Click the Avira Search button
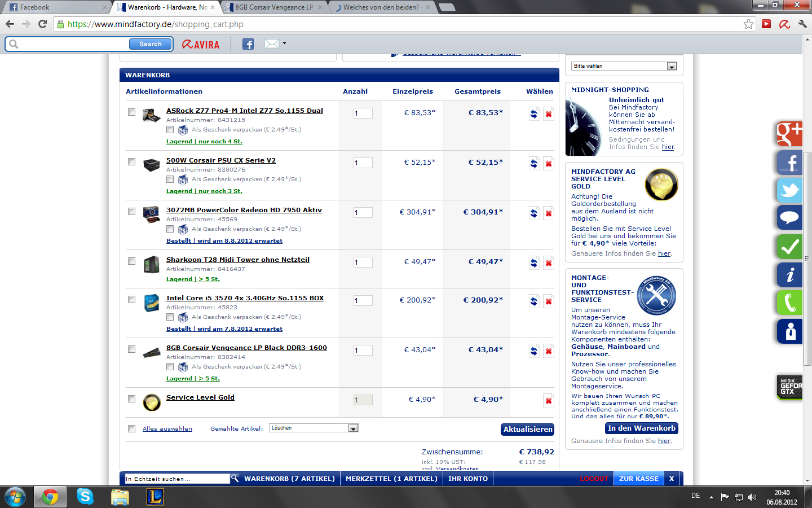Viewport: 812px width, 508px height. pos(151,44)
